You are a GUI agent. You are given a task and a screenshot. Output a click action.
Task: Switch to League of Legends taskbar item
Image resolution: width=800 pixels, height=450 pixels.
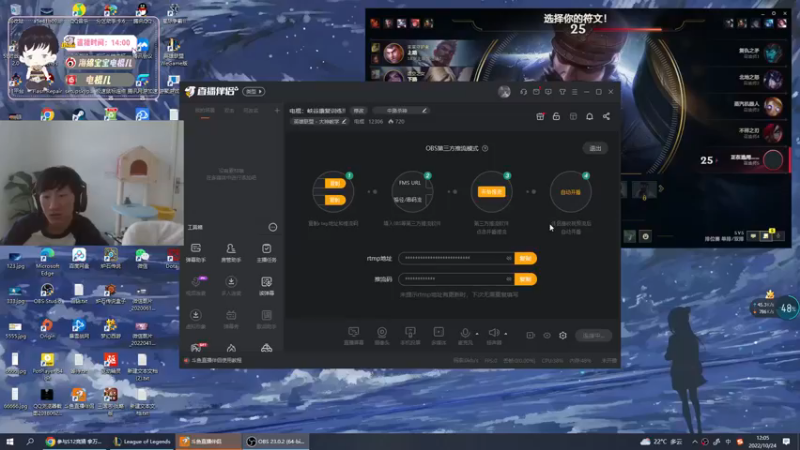(141, 441)
